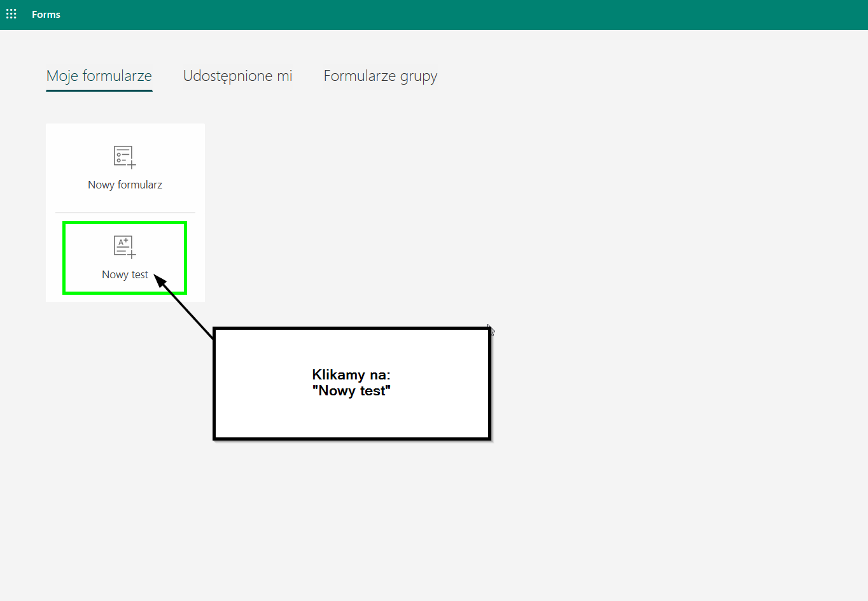This screenshot has height=601, width=868.
Task: Select the Formularze grupy tab
Action: coord(381,76)
